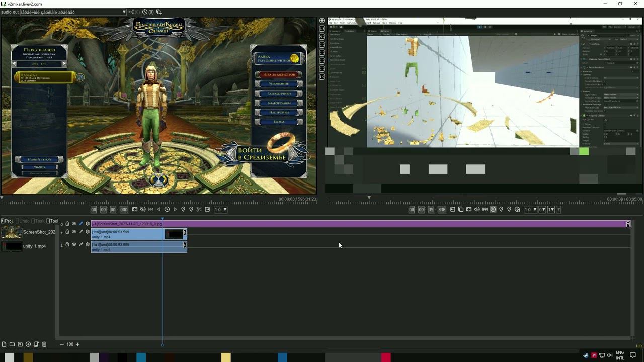Click the seconds field showing 39
This screenshot has height=362, width=644.
click(x=431, y=209)
